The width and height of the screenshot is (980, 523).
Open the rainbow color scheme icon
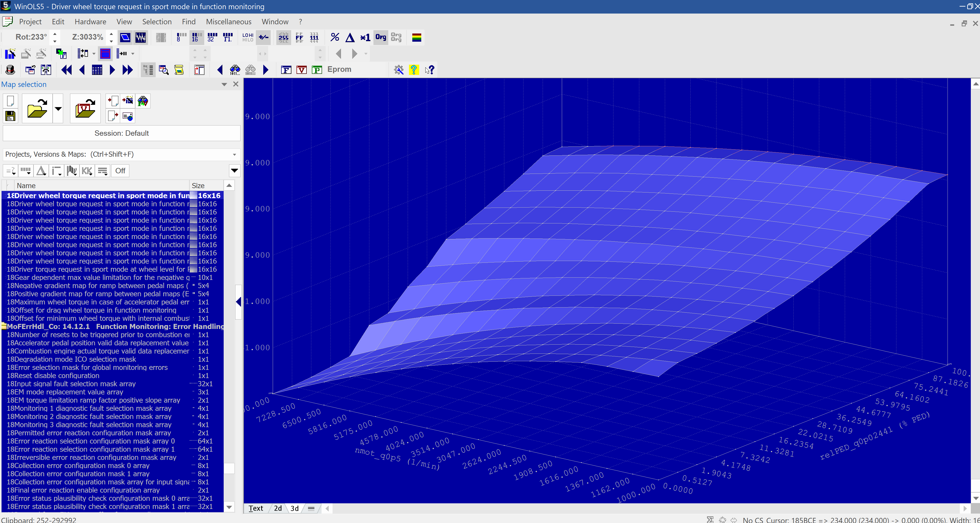click(417, 37)
